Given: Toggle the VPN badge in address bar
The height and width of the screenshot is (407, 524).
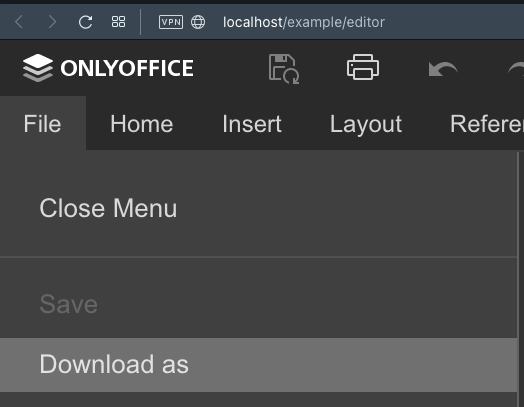Looking at the screenshot, I should (x=171, y=22).
